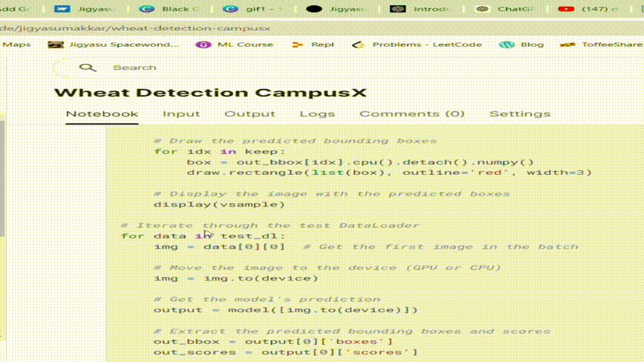Click the ML Course purple bookmark icon
Screen dimensions: 644x362
204,44
